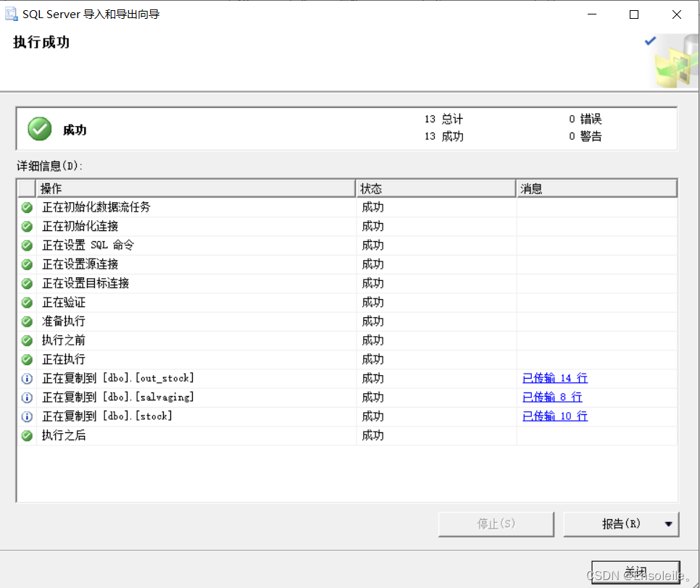Screen dimensions: 700x588
Task: Click the green check beside 正在验证
Action: 27,302
